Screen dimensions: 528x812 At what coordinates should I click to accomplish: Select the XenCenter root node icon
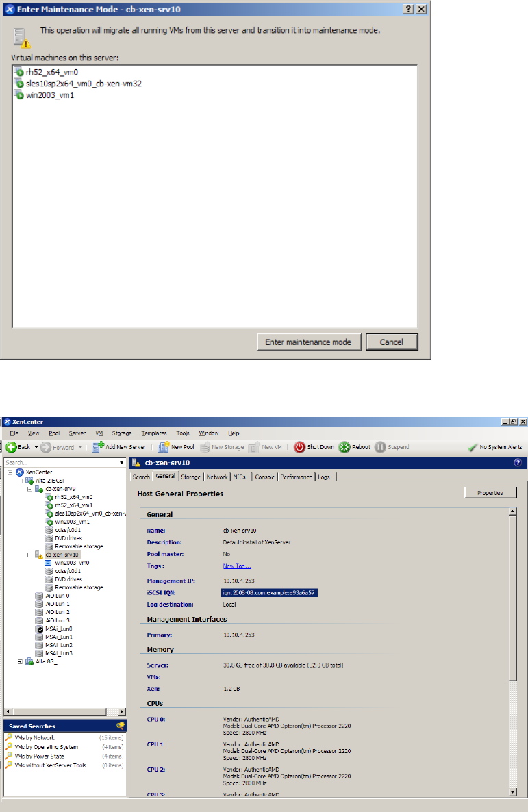pyautogui.click(x=20, y=472)
